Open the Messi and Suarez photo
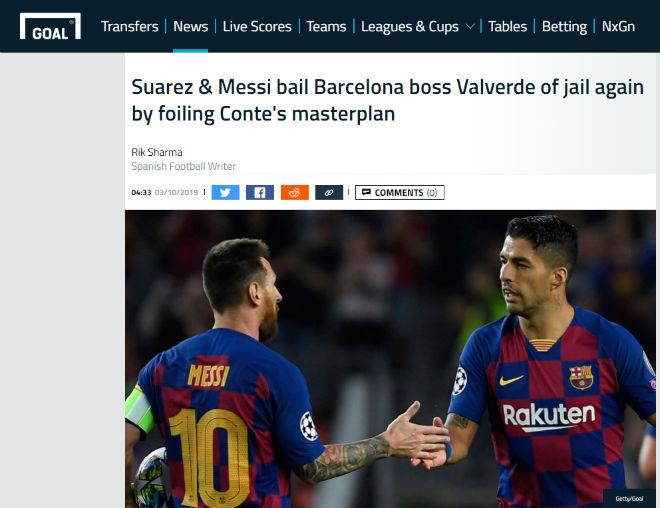The height and width of the screenshot is (508, 660). 390,359
